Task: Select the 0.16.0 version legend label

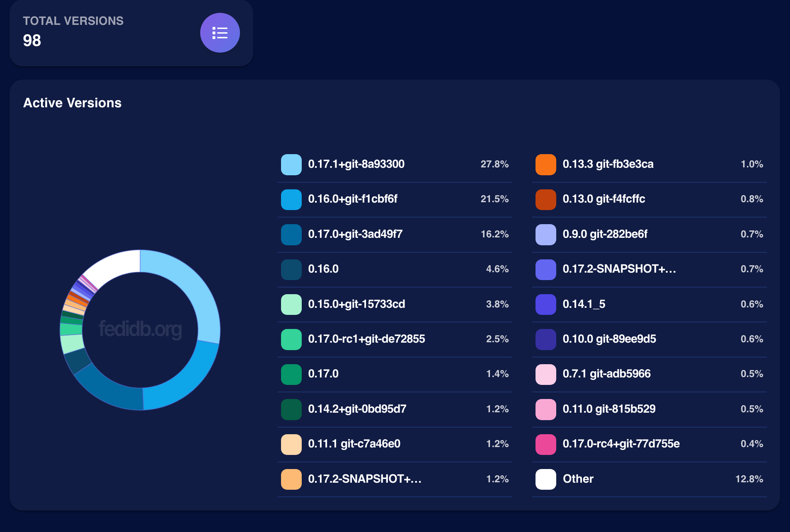Action: [323, 269]
